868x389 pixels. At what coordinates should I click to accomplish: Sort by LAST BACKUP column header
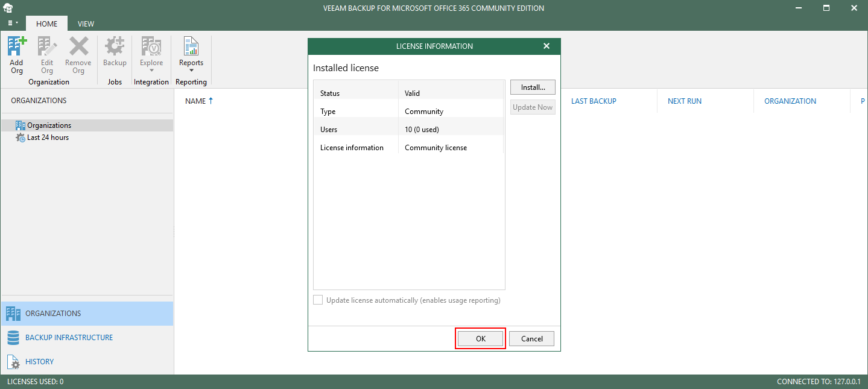594,101
